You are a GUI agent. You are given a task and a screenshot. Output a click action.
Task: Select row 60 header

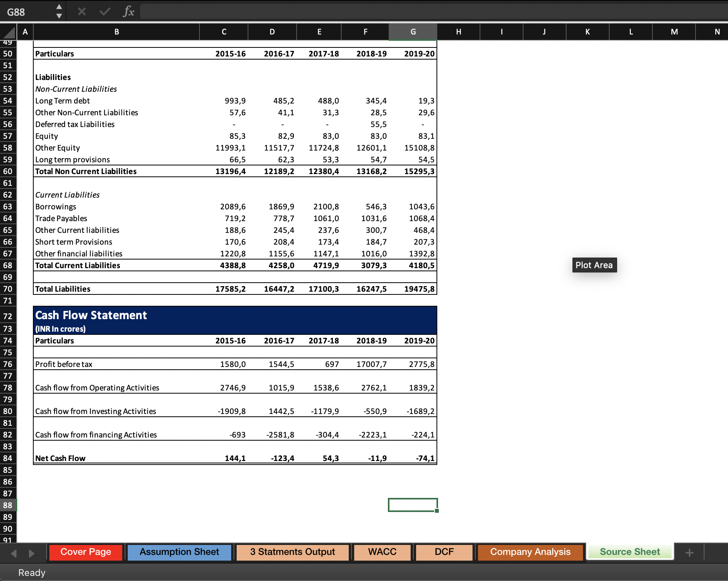click(x=8, y=171)
